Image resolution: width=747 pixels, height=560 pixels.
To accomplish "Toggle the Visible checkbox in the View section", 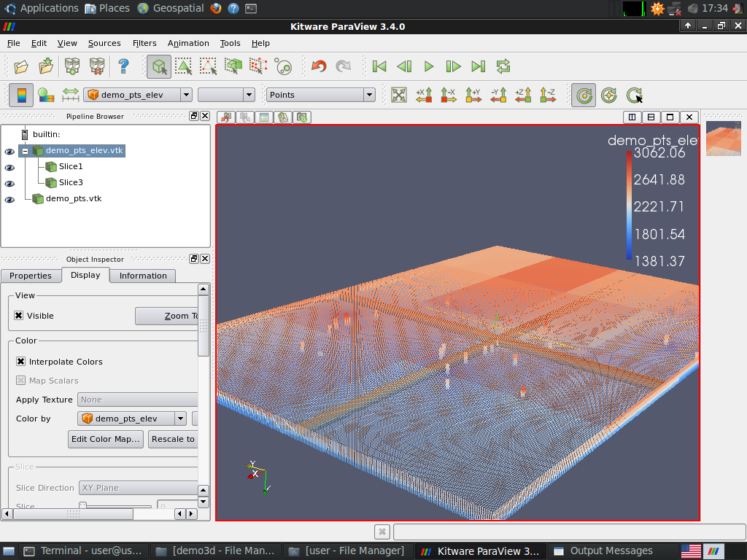I will [x=18, y=316].
